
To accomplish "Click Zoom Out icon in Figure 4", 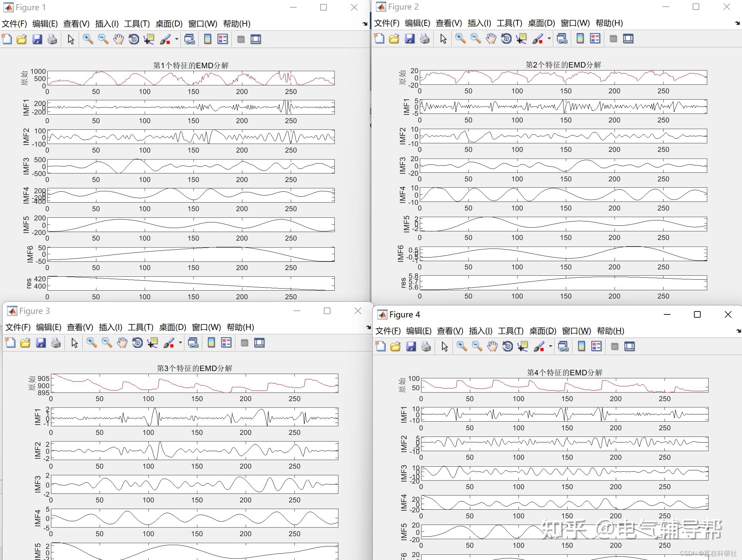I will 477,347.
